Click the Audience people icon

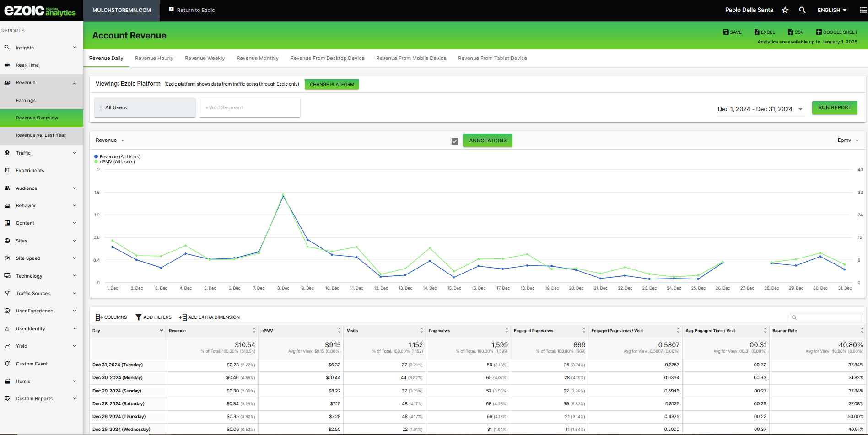coord(7,188)
